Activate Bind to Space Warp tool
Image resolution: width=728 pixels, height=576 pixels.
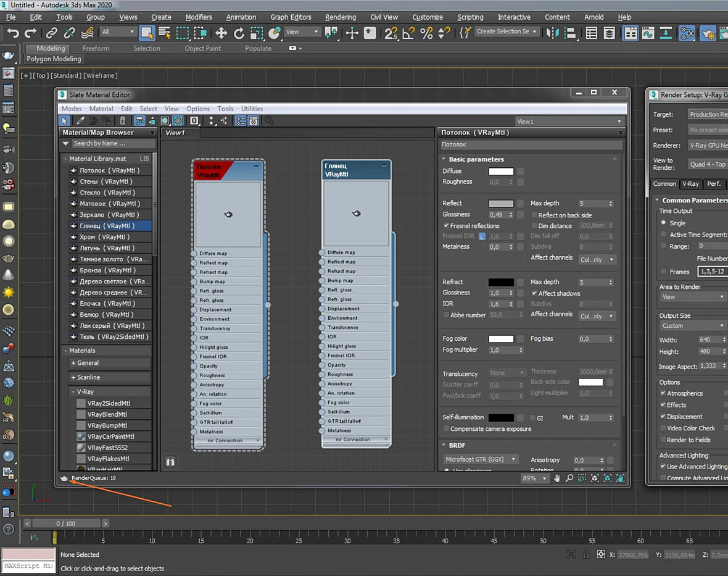coord(87,33)
